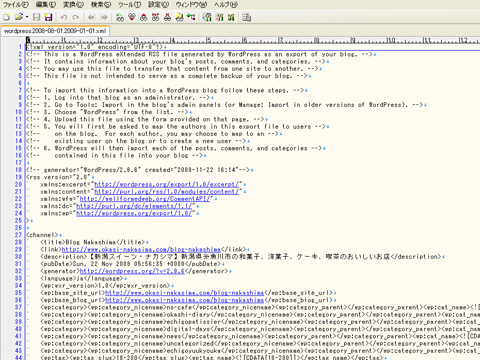Click the category line containing 'uncategorized'
The width and height of the screenshot is (480, 360).
260,344
